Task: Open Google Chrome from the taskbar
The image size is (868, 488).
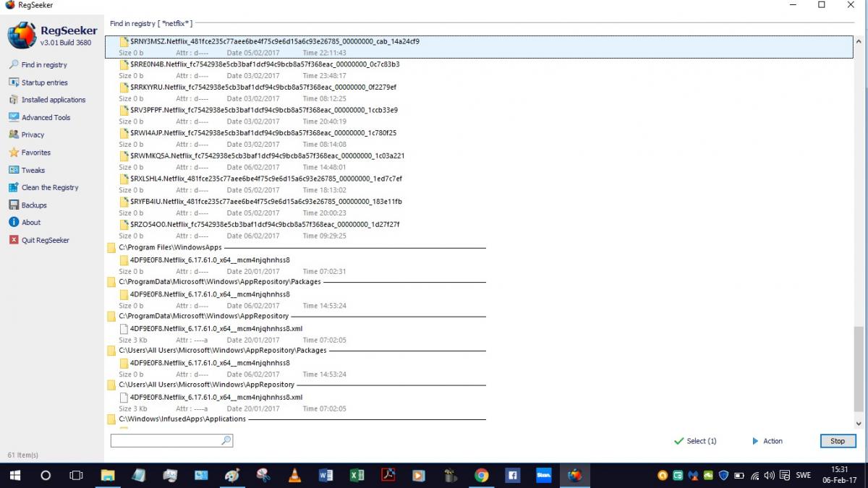Action: tap(481, 476)
